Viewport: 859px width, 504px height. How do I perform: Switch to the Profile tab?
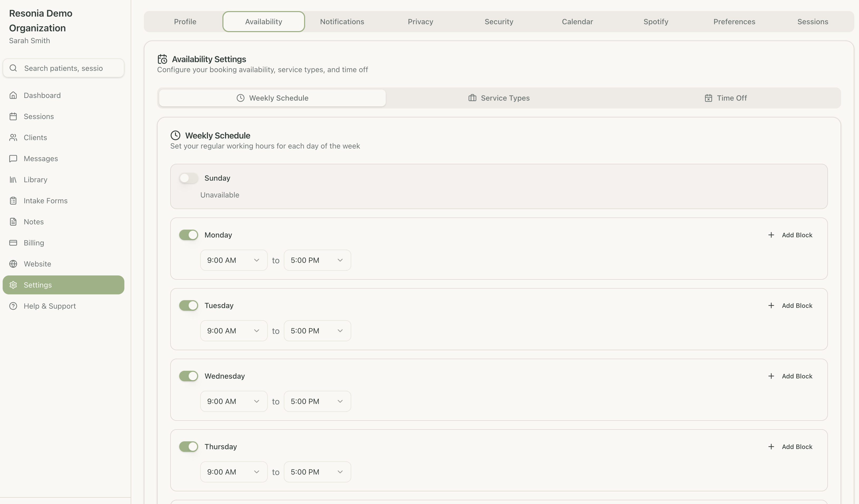pos(185,21)
